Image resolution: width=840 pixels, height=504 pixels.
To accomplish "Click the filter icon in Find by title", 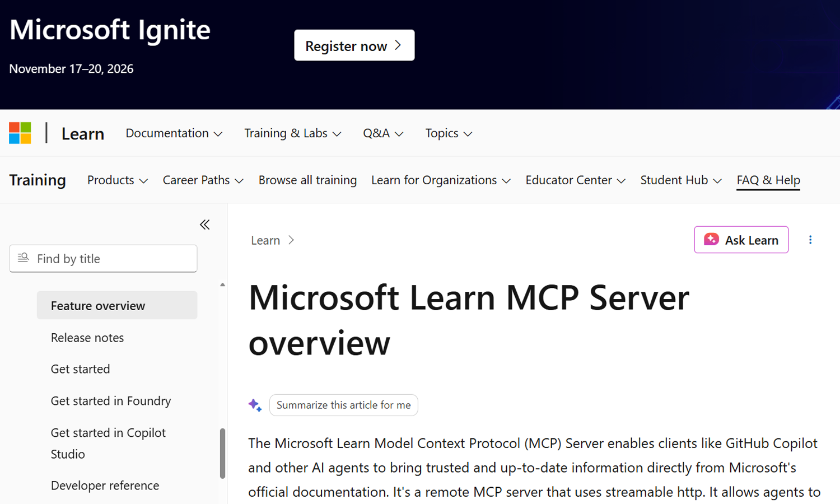I will click(x=23, y=258).
